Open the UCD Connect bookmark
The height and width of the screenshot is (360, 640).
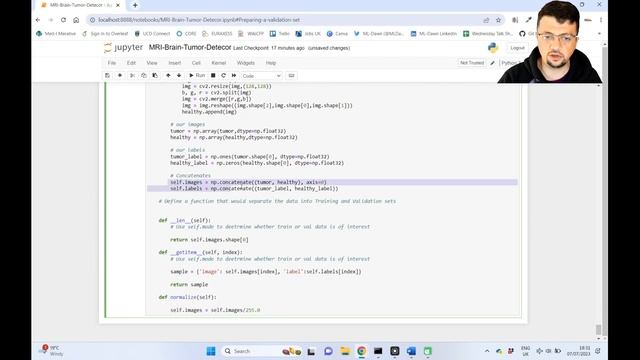pyautogui.click(x=152, y=33)
